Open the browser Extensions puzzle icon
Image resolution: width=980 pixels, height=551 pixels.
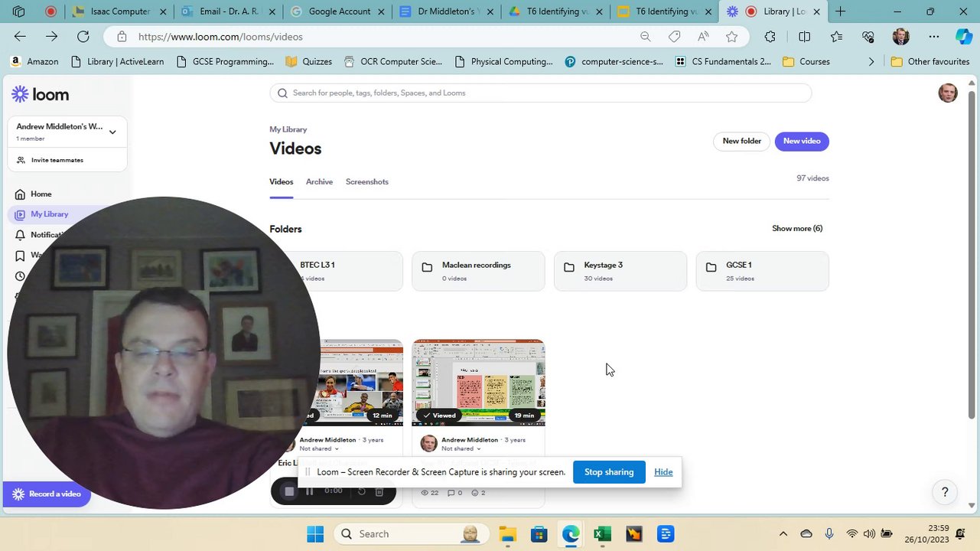(x=770, y=37)
